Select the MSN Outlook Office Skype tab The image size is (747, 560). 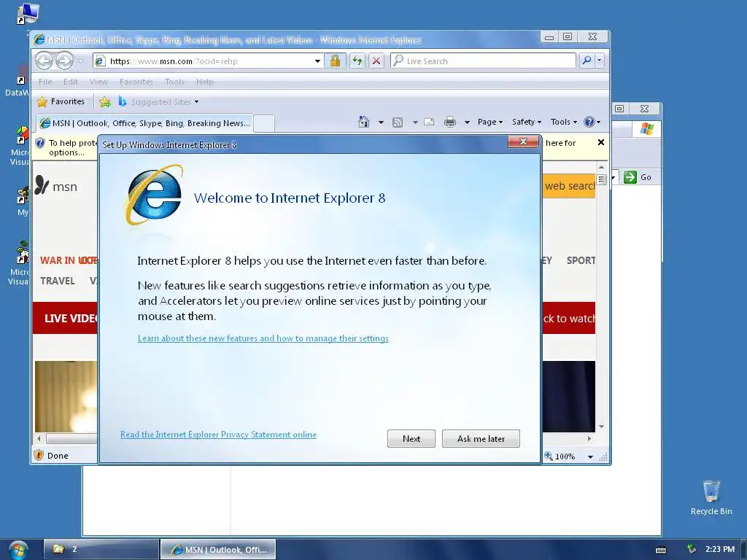145,123
